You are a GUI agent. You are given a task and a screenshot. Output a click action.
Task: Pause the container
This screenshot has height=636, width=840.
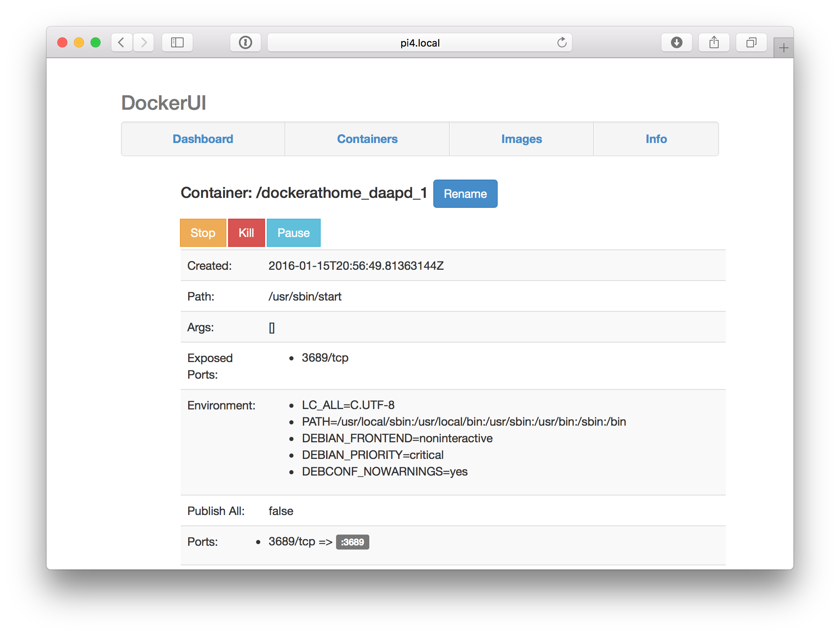coord(293,233)
